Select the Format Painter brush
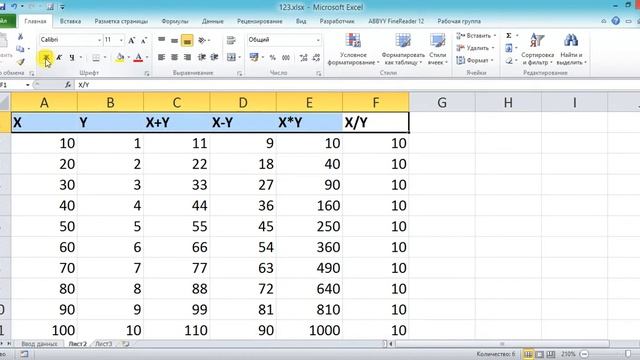This screenshot has width=640, height=360. coord(20,62)
